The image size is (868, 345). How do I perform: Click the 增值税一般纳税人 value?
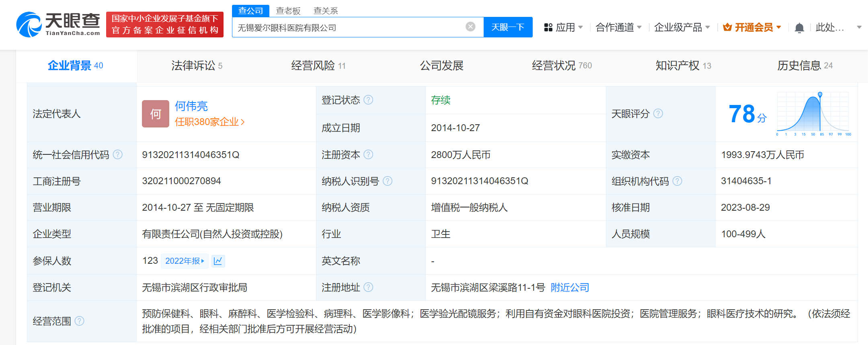(469, 207)
